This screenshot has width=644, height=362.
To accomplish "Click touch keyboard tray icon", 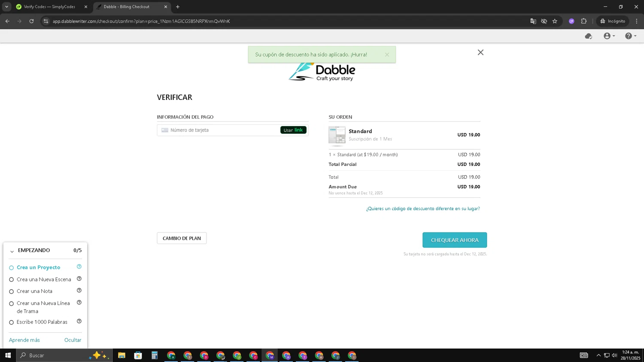I will coord(584,355).
